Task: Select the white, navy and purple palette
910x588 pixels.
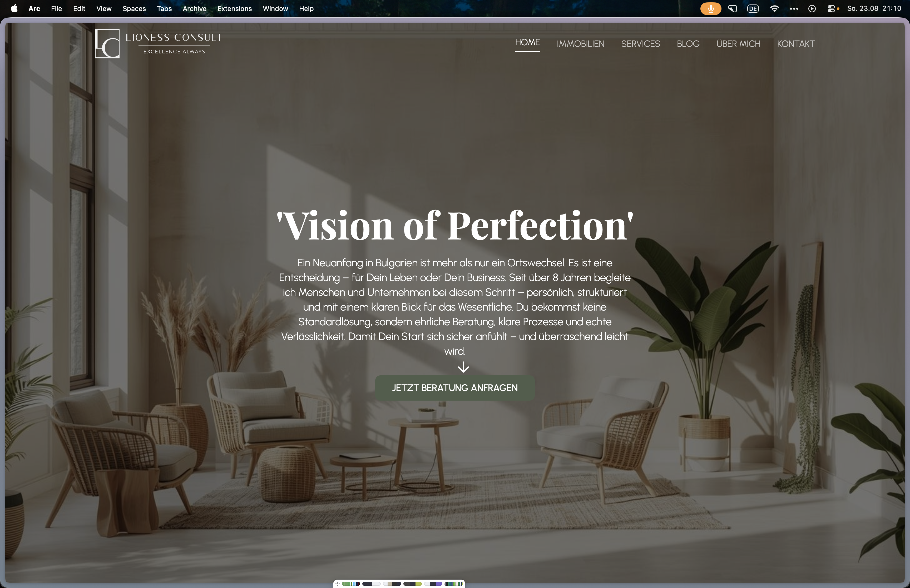Action: [x=433, y=584]
